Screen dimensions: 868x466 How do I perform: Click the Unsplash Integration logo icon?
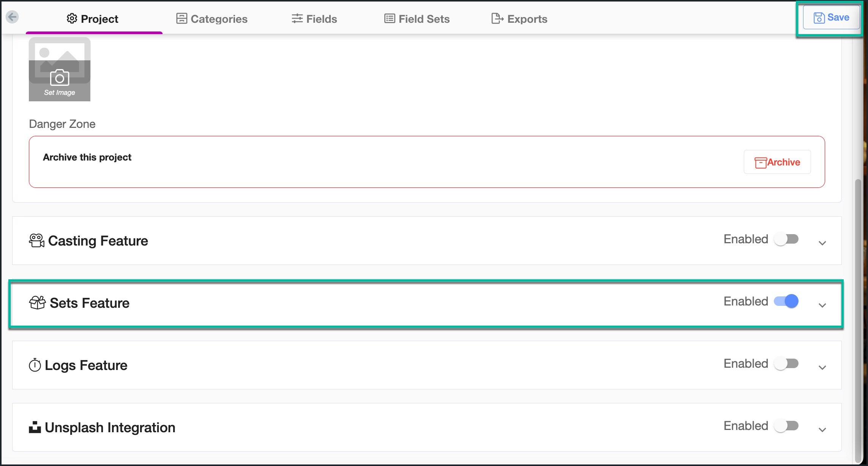tap(35, 427)
